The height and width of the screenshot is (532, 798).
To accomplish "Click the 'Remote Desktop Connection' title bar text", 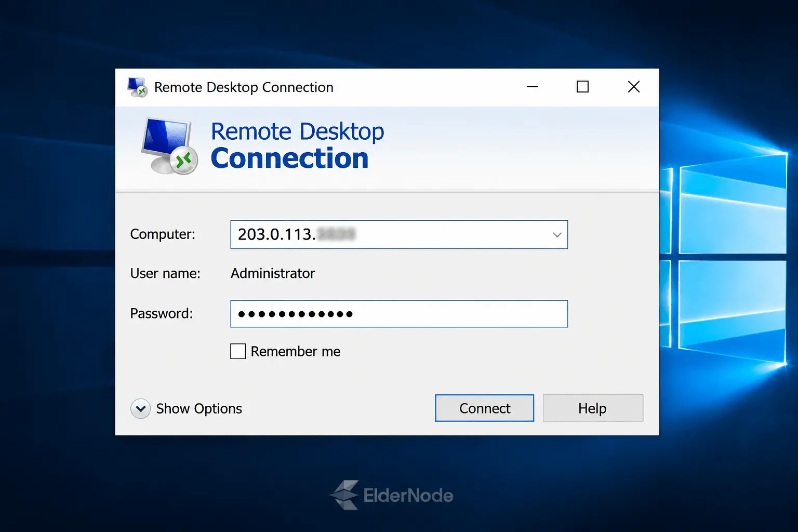I will pyautogui.click(x=244, y=87).
